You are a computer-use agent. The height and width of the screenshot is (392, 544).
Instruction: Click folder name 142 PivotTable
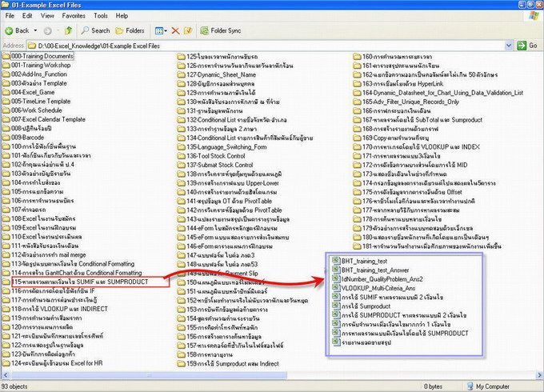234,210
